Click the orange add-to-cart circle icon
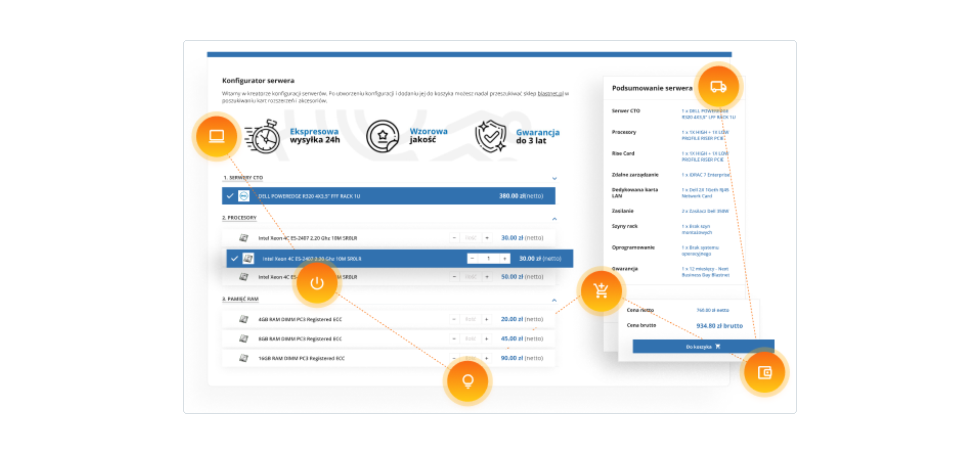980x454 pixels. click(x=601, y=291)
